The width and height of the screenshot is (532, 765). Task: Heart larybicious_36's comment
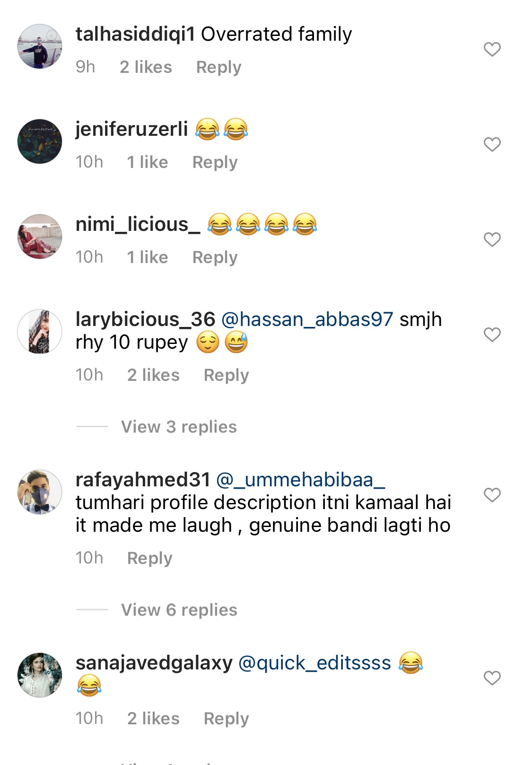coord(492,334)
